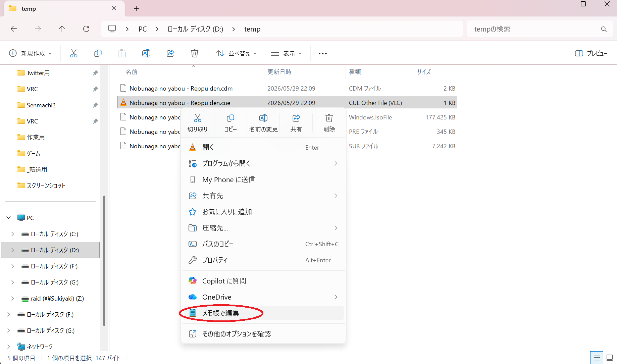
Task: Click 名前の変更 in the context menu
Action: [263, 123]
